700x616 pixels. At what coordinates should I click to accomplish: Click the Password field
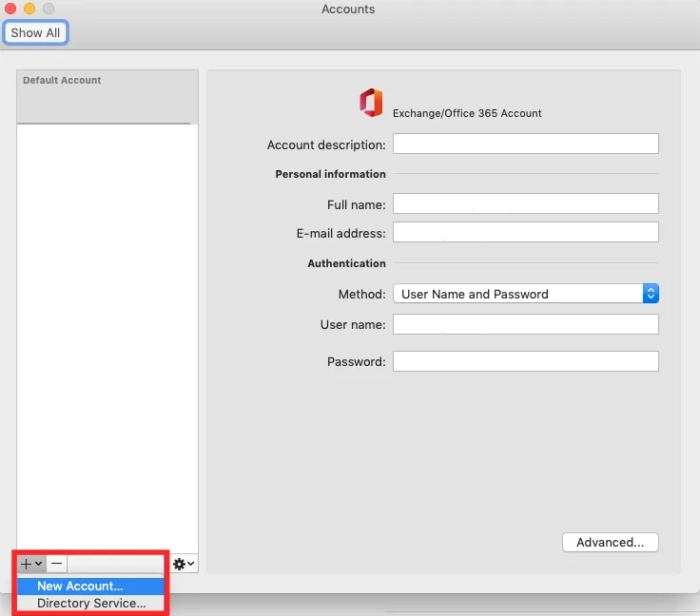click(x=525, y=361)
